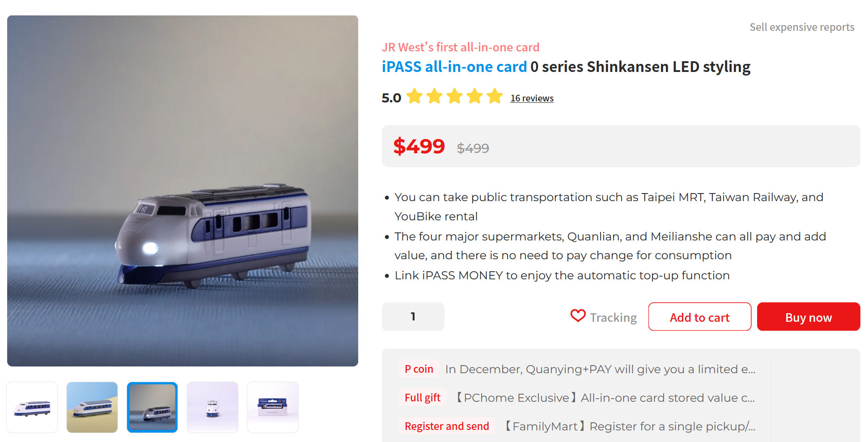868x442 pixels.
Task: Click the quantity input field
Action: click(413, 317)
